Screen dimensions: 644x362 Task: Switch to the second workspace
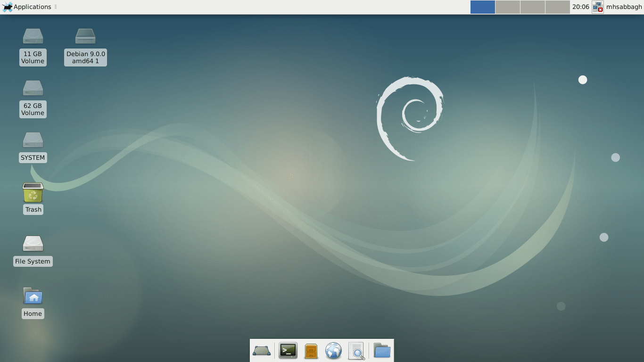coord(507,7)
